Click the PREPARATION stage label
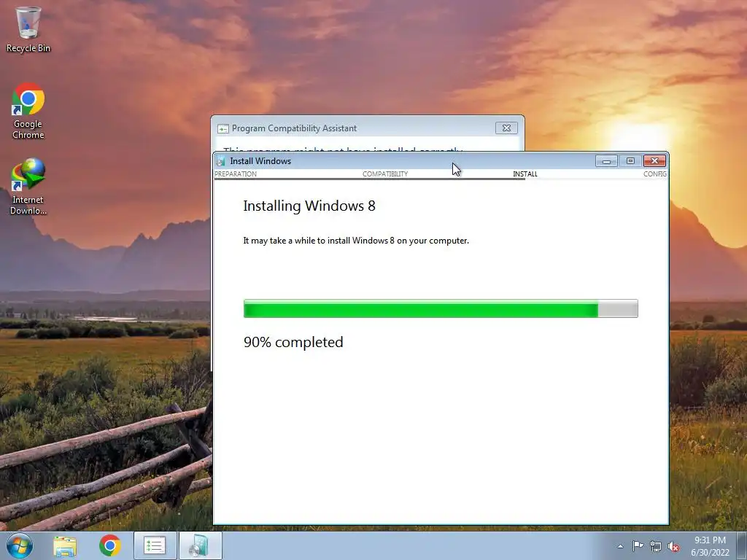 click(236, 174)
